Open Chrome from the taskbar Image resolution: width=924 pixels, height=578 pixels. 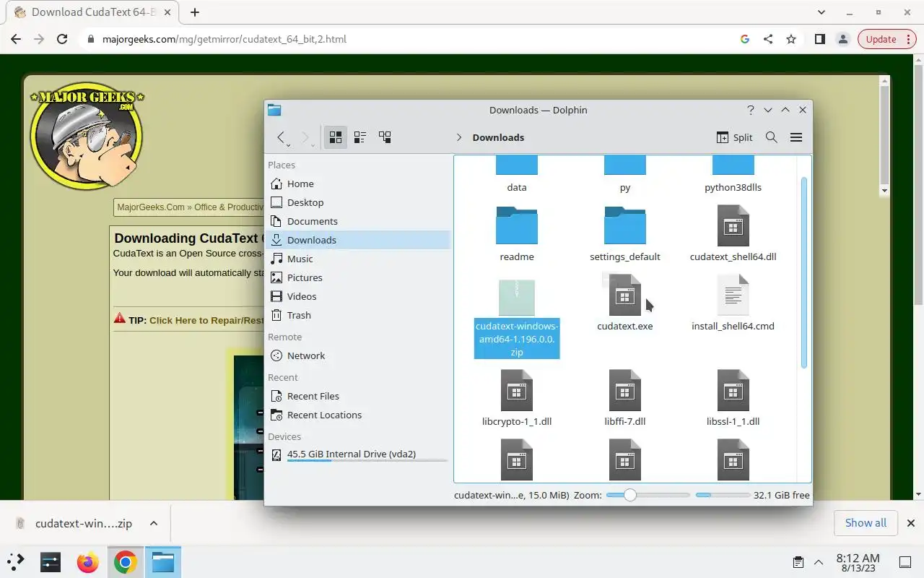[x=126, y=561]
